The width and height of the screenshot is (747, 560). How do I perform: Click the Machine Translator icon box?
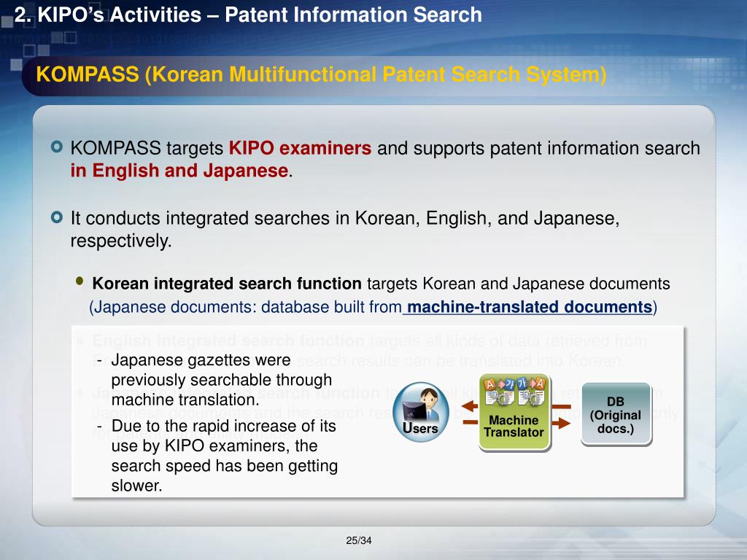pos(514,413)
